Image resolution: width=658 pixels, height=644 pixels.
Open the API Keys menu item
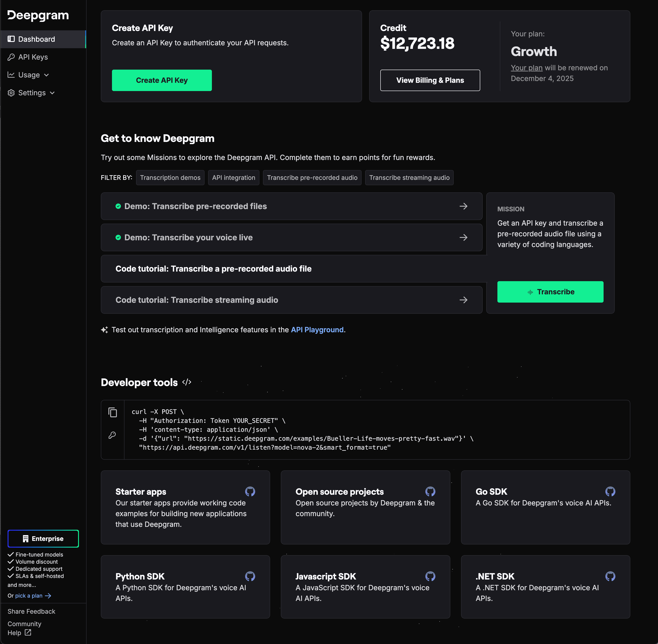coord(43,57)
